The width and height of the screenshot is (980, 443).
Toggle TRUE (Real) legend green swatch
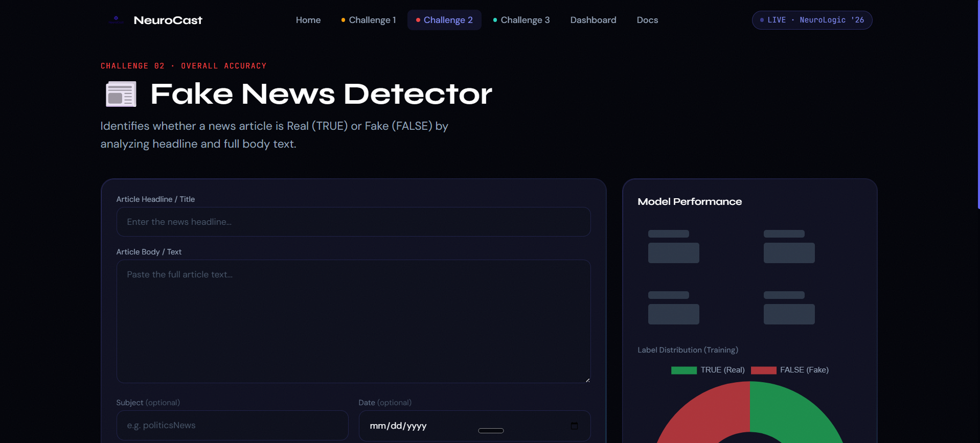tap(684, 370)
